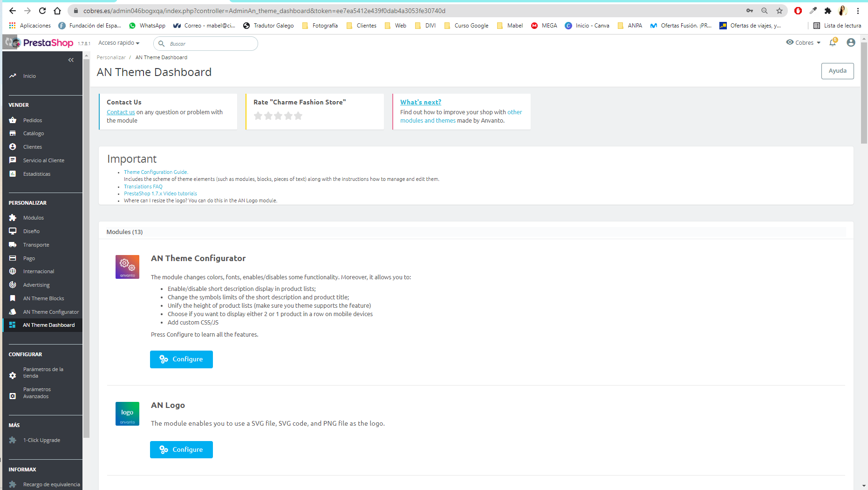Rate theme with first star
868x490 pixels.
click(258, 116)
